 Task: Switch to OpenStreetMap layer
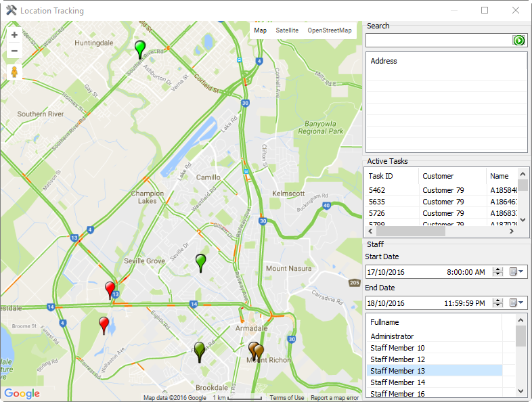tap(330, 30)
